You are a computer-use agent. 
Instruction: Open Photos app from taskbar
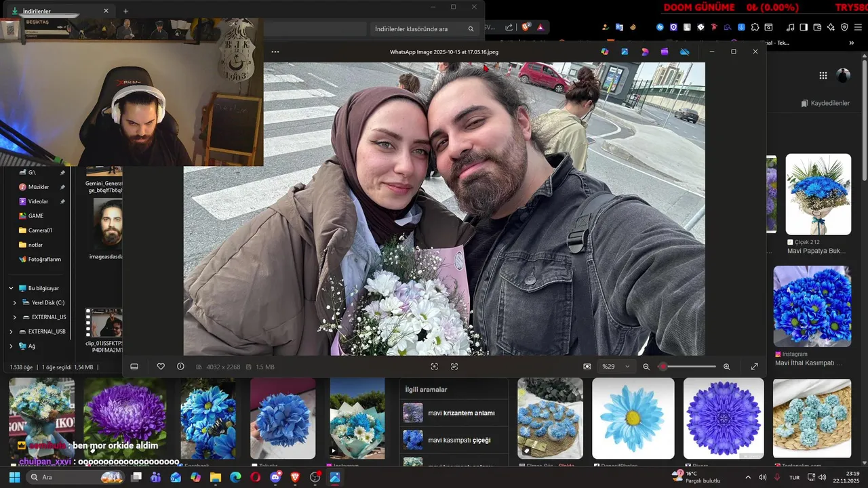tap(334, 477)
